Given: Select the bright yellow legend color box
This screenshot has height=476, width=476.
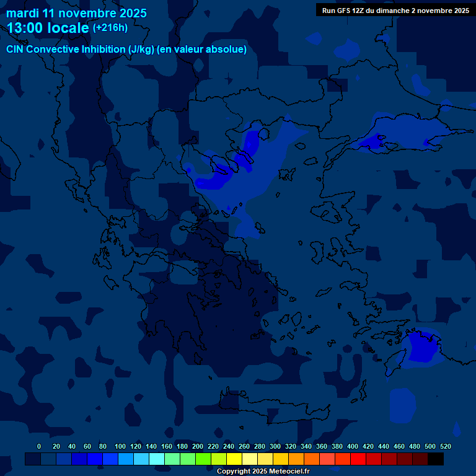Looking at the screenshot, I should 234,459.
